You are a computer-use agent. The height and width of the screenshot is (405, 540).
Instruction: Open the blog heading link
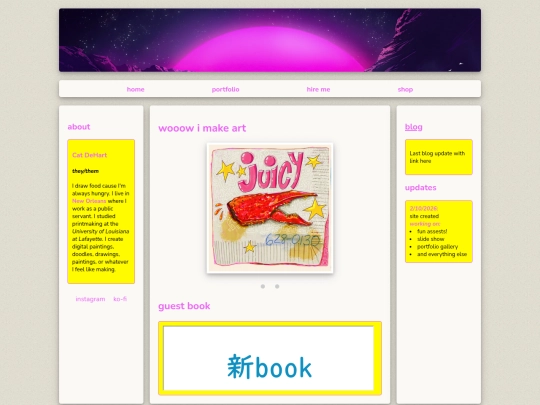[x=413, y=127]
